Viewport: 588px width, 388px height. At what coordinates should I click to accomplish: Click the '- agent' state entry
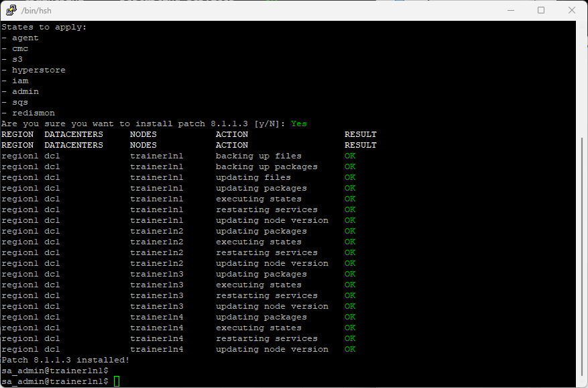(20, 38)
